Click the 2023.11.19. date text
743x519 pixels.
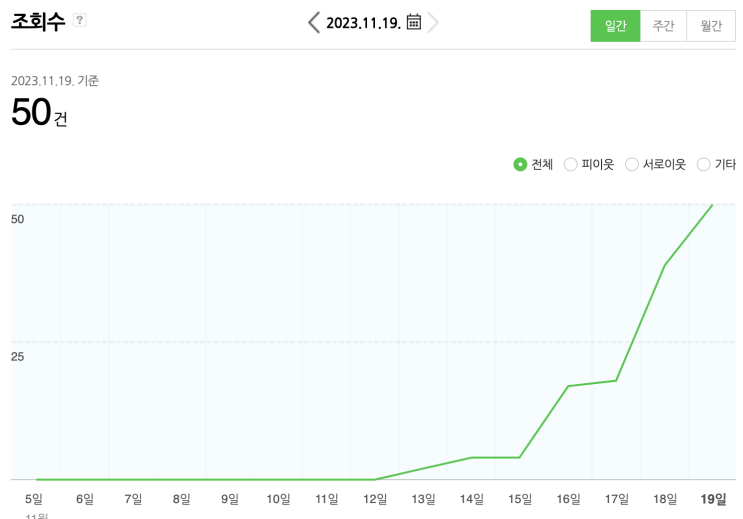(x=363, y=23)
